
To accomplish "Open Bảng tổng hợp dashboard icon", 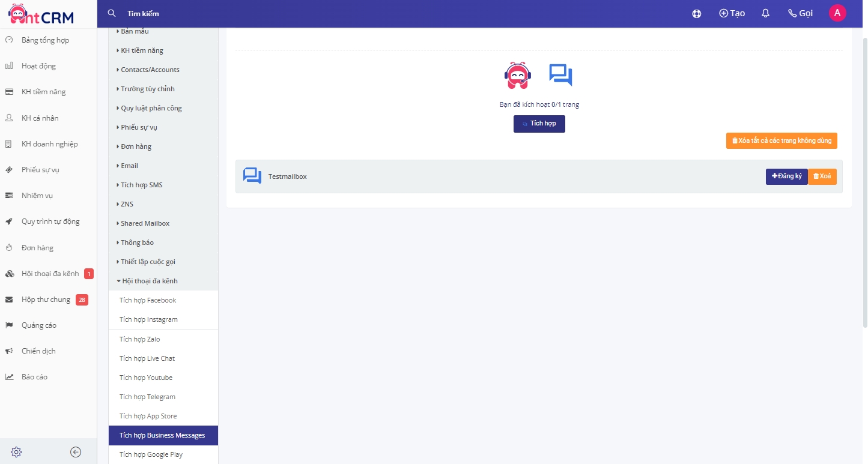I will click(x=9, y=40).
